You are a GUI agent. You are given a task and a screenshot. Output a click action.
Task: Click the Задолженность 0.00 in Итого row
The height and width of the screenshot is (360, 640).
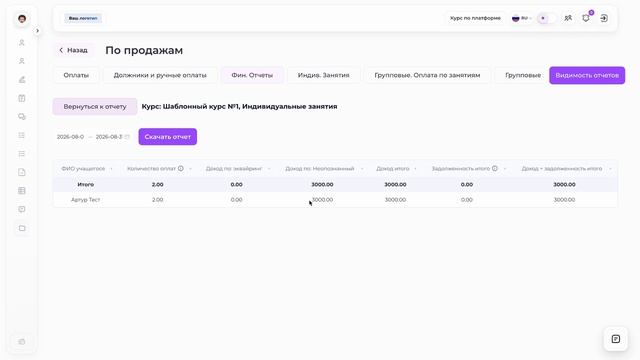click(x=467, y=184)
